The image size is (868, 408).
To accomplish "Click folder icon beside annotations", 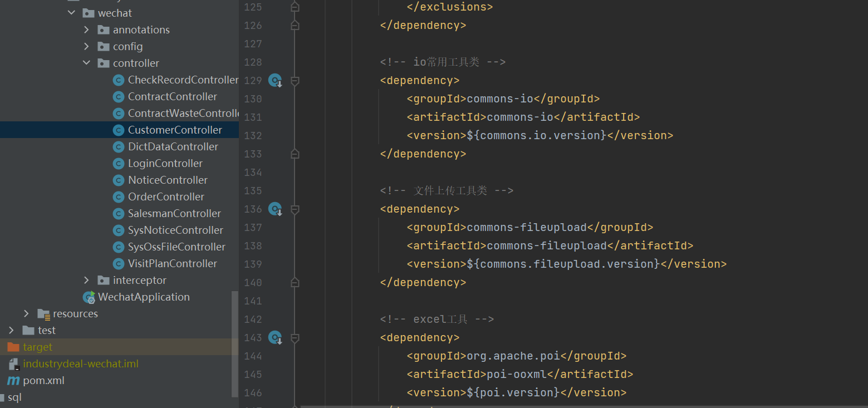I will point(103,30).
